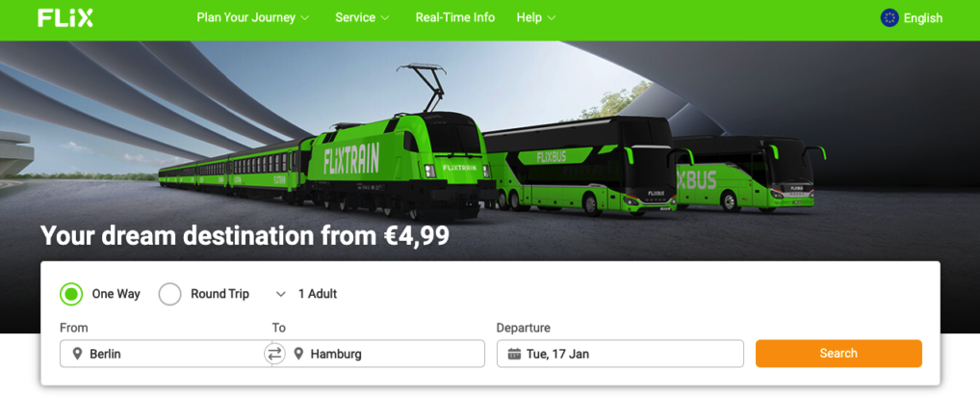980x398 pixels.
Task: Click the location pin beside Hamburg
Action: pyautogui.click(x=298, y=355)
